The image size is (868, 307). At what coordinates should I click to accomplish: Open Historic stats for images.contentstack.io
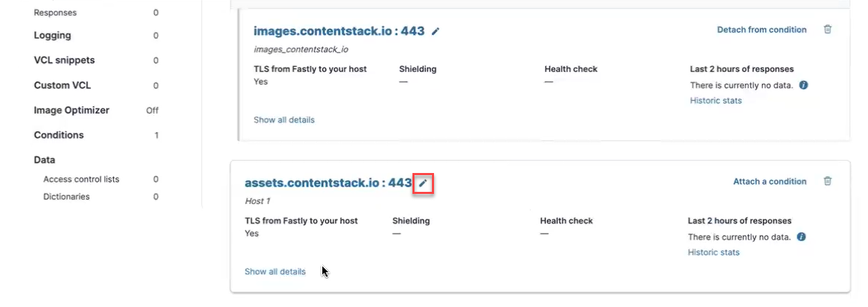point(716,100)
